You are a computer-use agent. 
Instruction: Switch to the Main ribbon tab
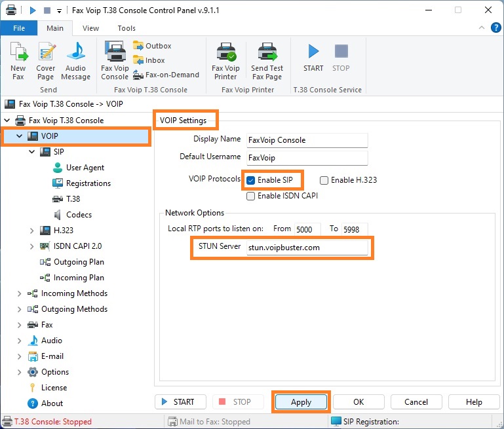point(55,28)
